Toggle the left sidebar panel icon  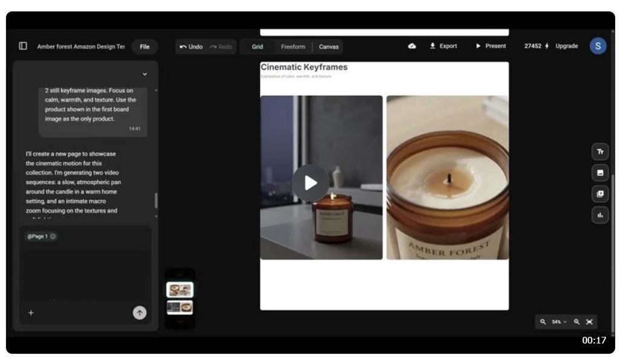click(x=23, y=46)
